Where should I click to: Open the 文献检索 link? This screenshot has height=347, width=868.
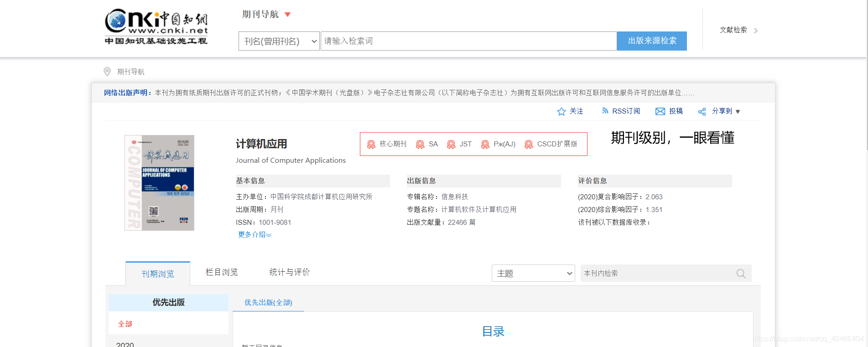pos(733,30)
